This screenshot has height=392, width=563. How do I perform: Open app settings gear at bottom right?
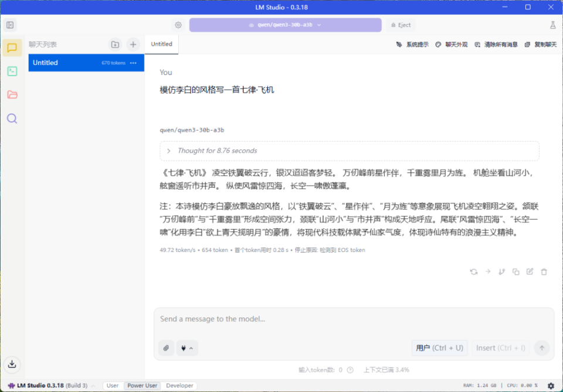pyautogui.click(x=551, y=386)
